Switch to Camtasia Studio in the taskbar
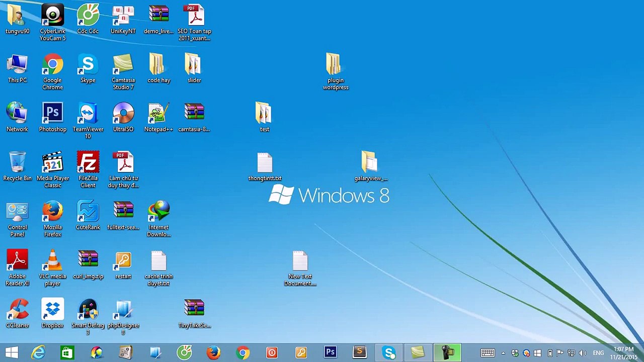 click(418, 352)
